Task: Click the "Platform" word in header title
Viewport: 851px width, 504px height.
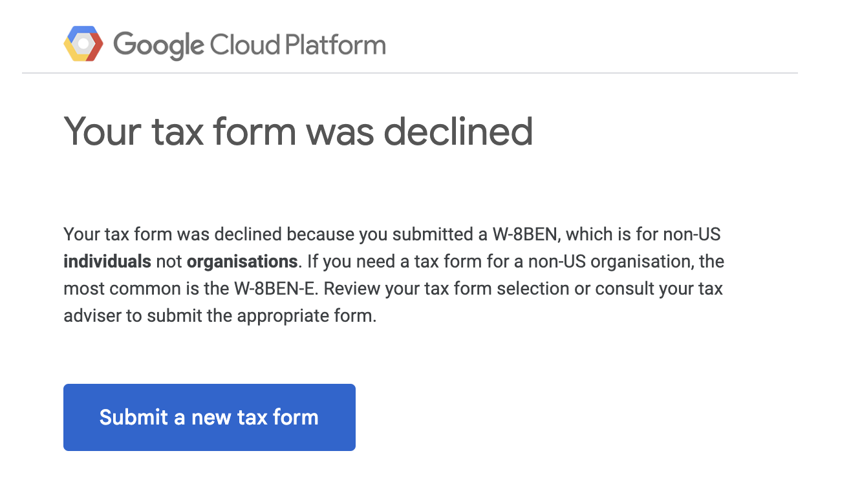Action: [x=336, y=45]
